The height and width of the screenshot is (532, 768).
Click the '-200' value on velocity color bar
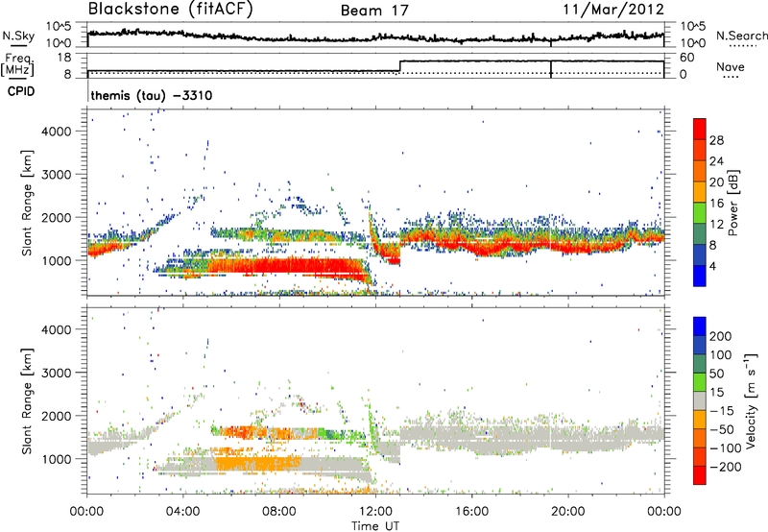click(x=726, y=467)
